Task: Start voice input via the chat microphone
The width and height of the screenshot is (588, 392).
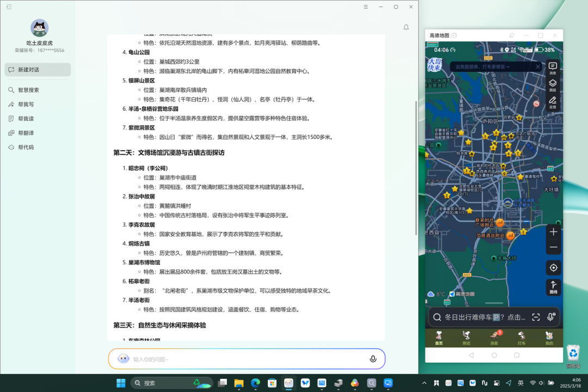Action: coord(373,359)
